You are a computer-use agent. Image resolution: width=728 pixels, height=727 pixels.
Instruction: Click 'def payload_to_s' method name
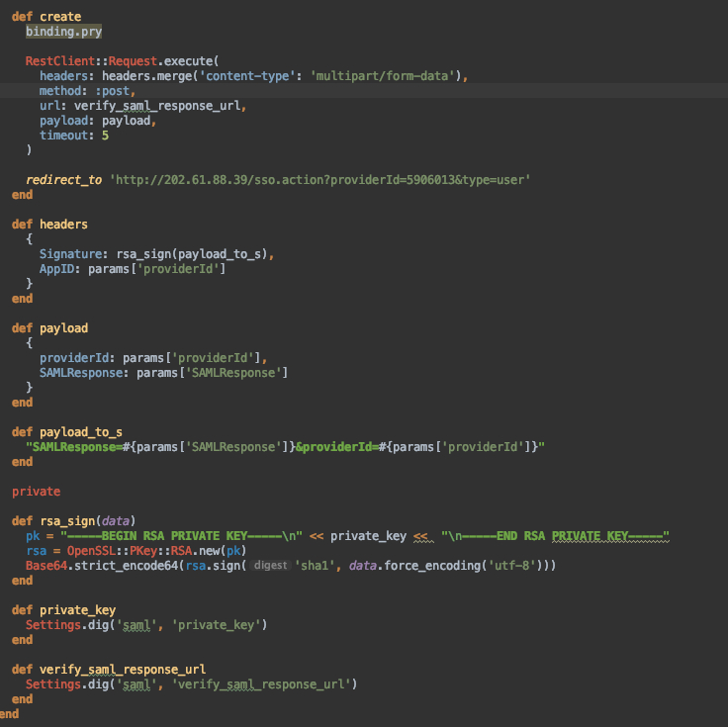coord(81,432)
